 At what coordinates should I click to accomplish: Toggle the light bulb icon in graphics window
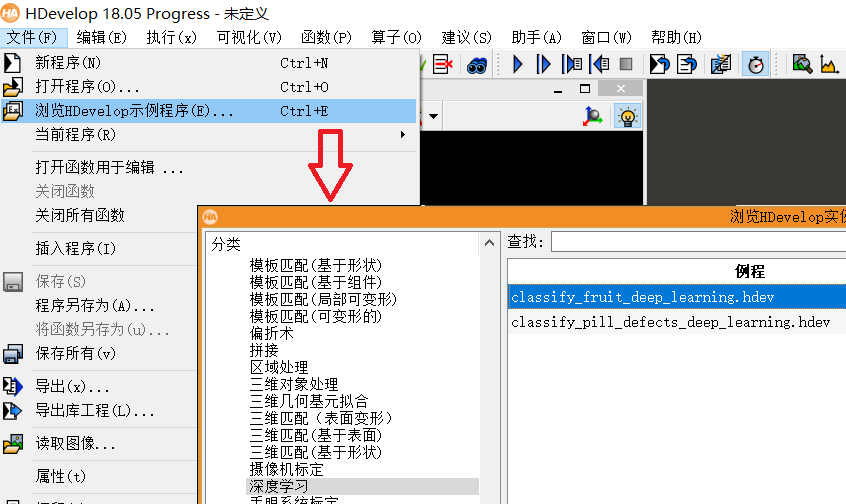click(627, 117)
